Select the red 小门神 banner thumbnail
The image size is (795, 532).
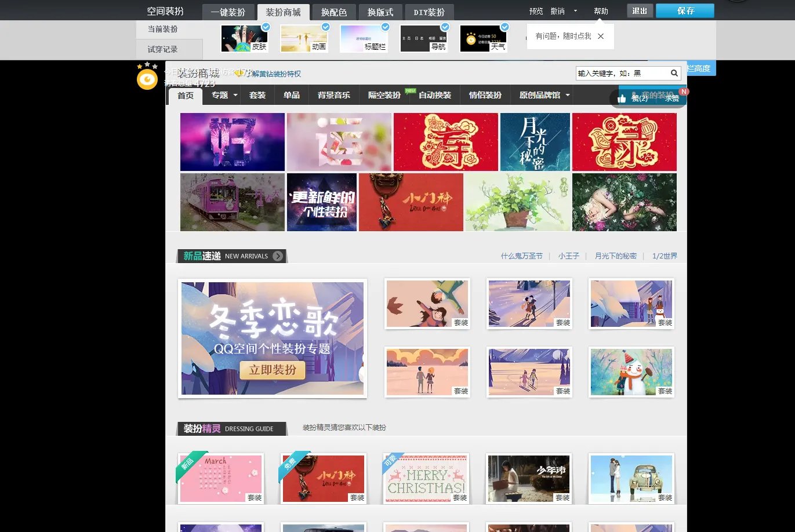coord(411,202)
